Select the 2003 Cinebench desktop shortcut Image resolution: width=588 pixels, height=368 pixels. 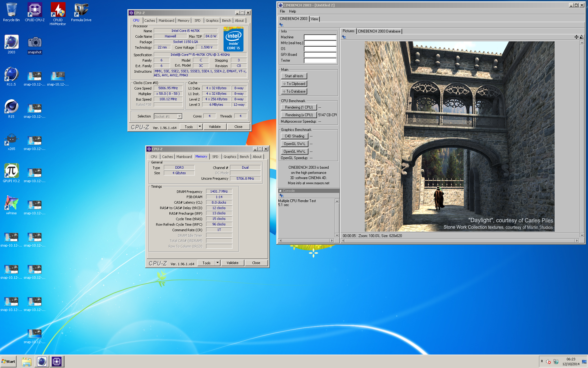pos(11,44)
